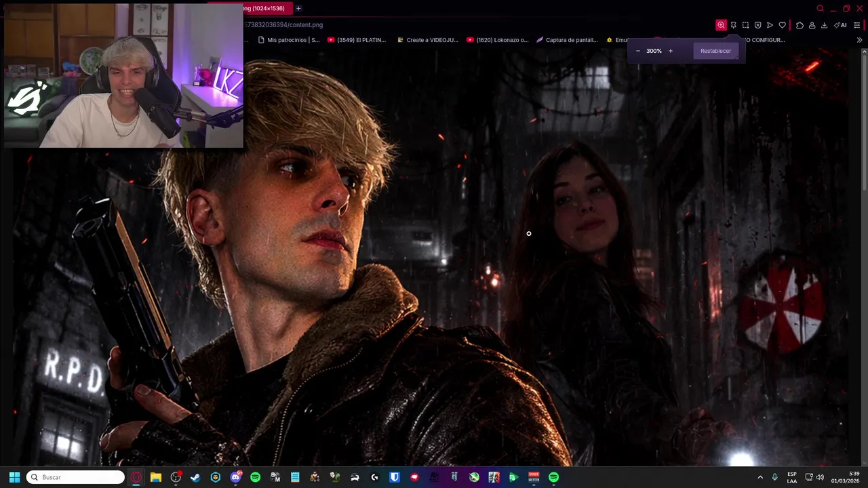
Task: Click the address bar URL content.png
Action: click(283, 25)
